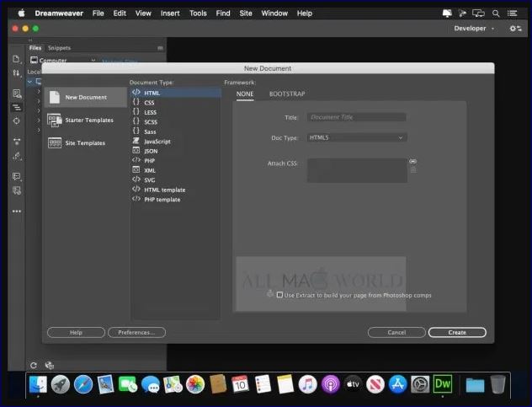Select JavaScript document type
532x407 pixels.
(x=176, y=142)
